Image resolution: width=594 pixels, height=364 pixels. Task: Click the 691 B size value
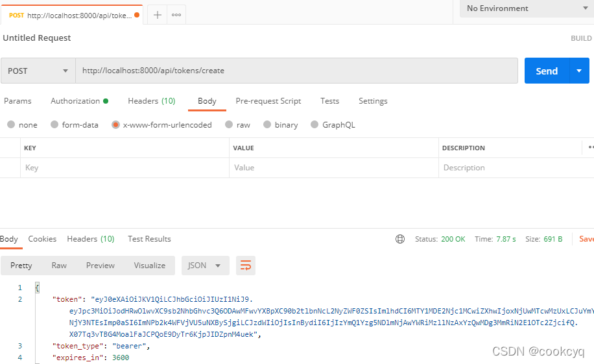pyautogui.click(x=553, y=239)
